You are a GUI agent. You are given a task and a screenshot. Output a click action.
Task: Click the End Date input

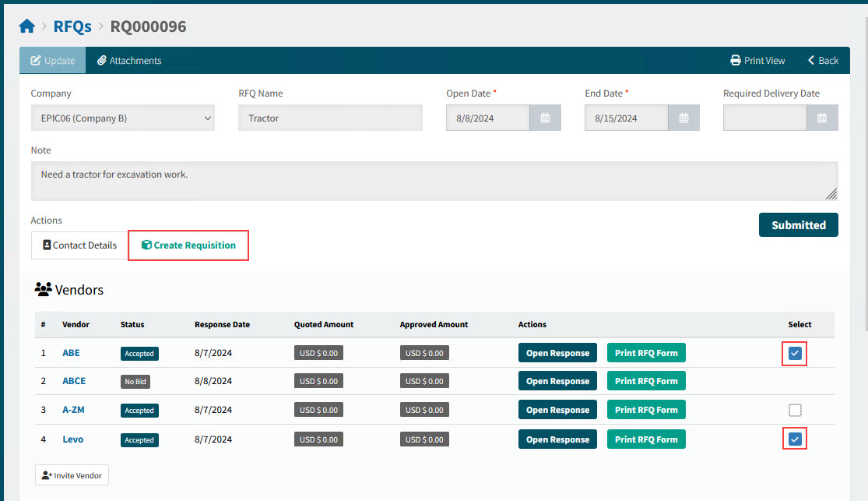coord(626,118)
